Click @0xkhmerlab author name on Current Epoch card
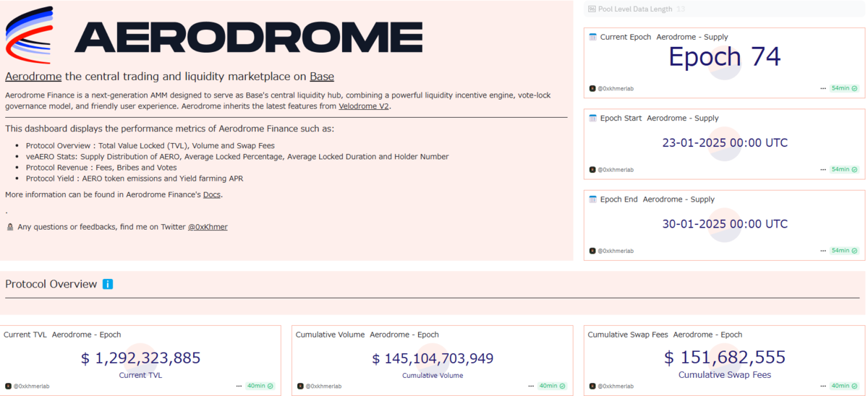Screen dimensions: 868x396 (x=616, y=88)
